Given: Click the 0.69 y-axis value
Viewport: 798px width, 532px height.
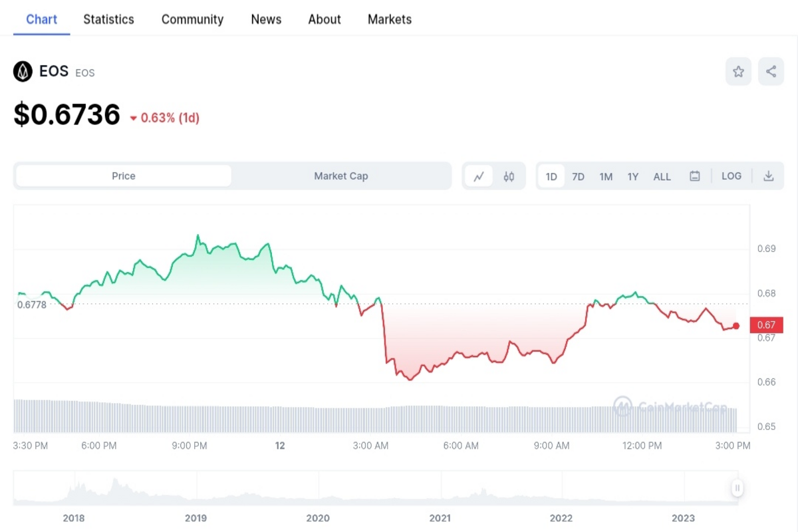Looking at the screenshot, I should click(x=767, y=249).
